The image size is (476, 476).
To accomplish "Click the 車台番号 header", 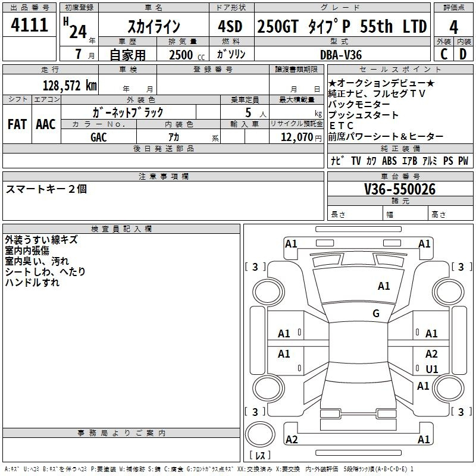I will coord(400,176).
